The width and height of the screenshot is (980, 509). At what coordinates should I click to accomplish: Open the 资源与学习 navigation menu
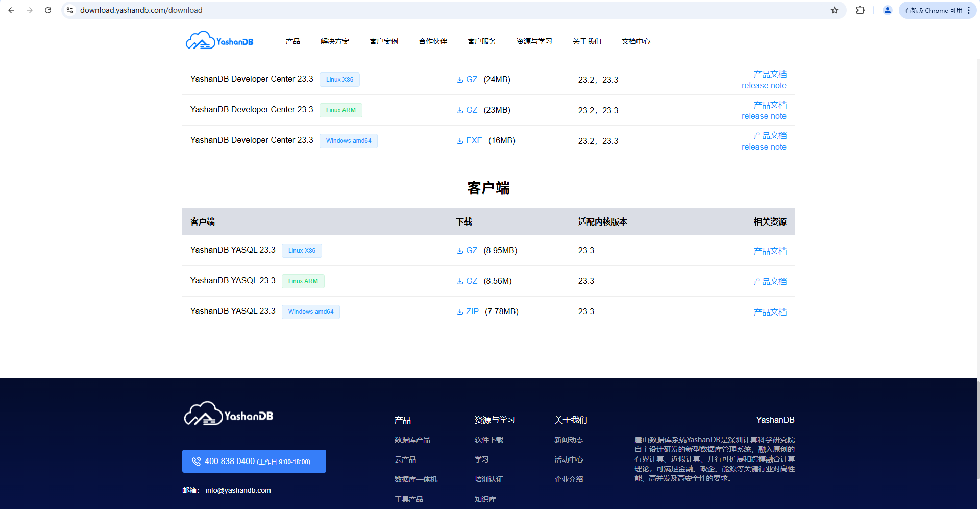pos(533,41)
